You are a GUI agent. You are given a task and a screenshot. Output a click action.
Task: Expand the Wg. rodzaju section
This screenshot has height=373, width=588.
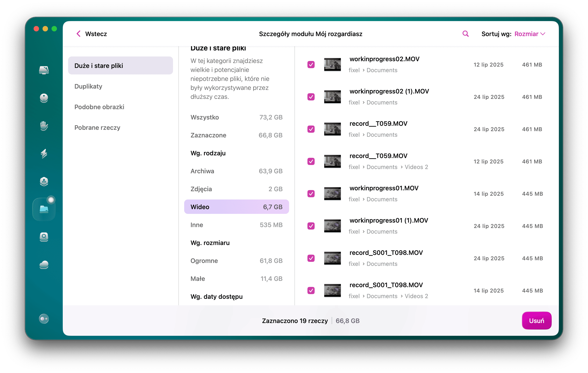point(208,153)
